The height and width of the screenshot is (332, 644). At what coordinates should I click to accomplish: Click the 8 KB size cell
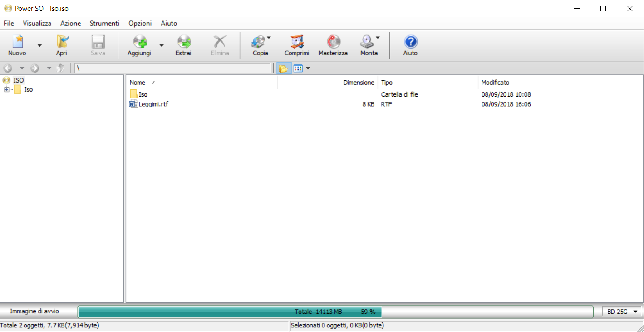click(x=368, y=104)
